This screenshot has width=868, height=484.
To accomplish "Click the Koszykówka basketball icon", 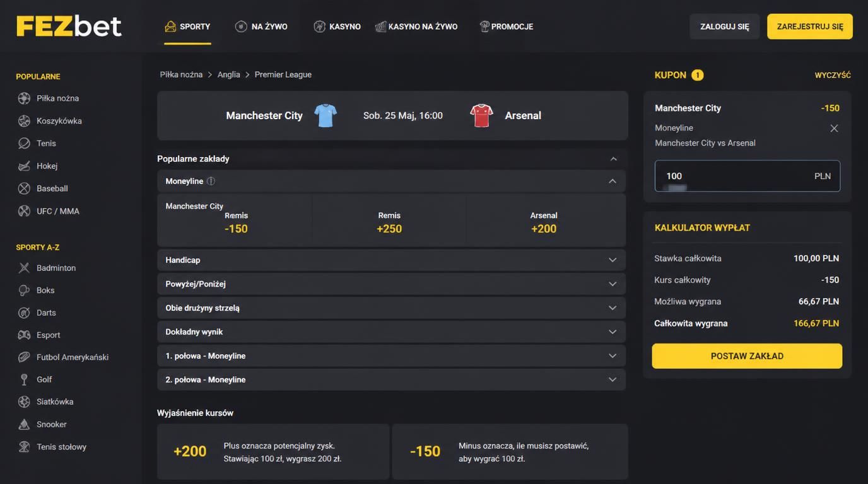I will coord(24,121).
